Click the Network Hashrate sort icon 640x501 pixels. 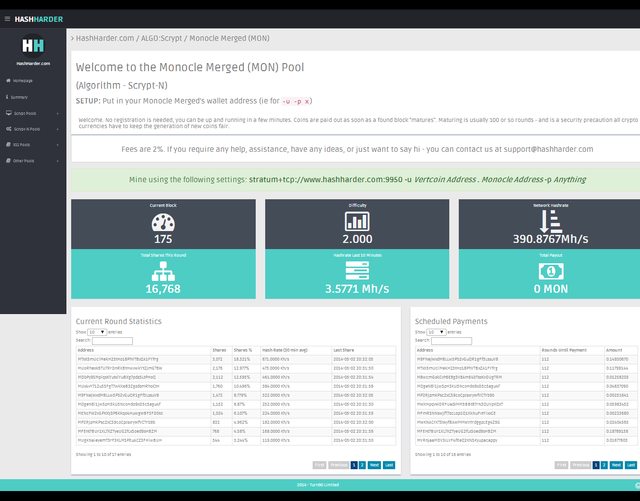551,221
